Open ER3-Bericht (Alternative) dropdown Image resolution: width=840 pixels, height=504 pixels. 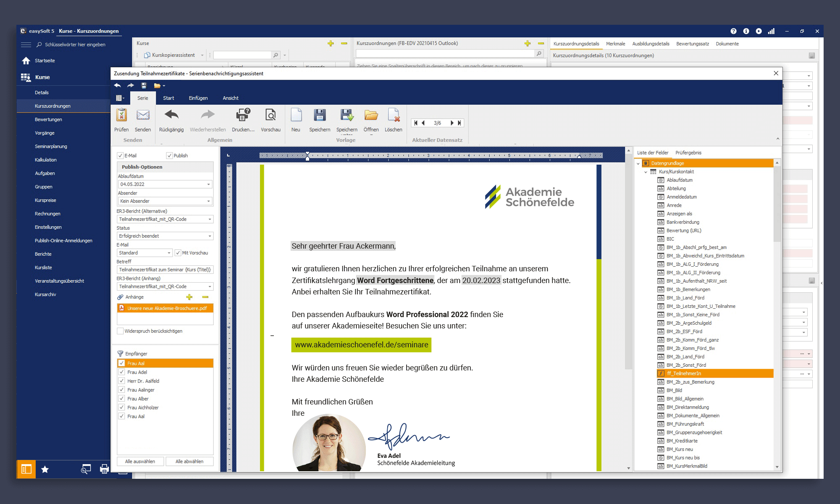pos(210,219)
